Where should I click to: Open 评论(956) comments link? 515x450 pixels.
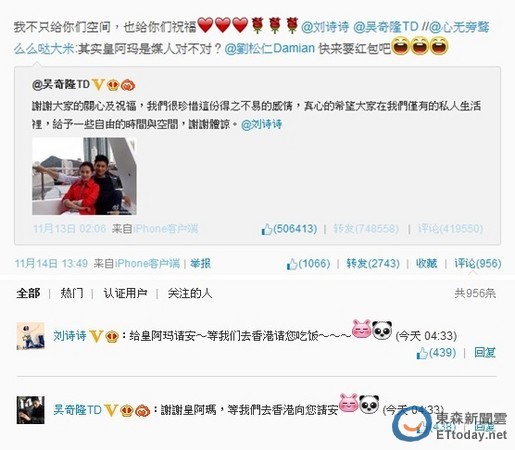coord(478,264)
